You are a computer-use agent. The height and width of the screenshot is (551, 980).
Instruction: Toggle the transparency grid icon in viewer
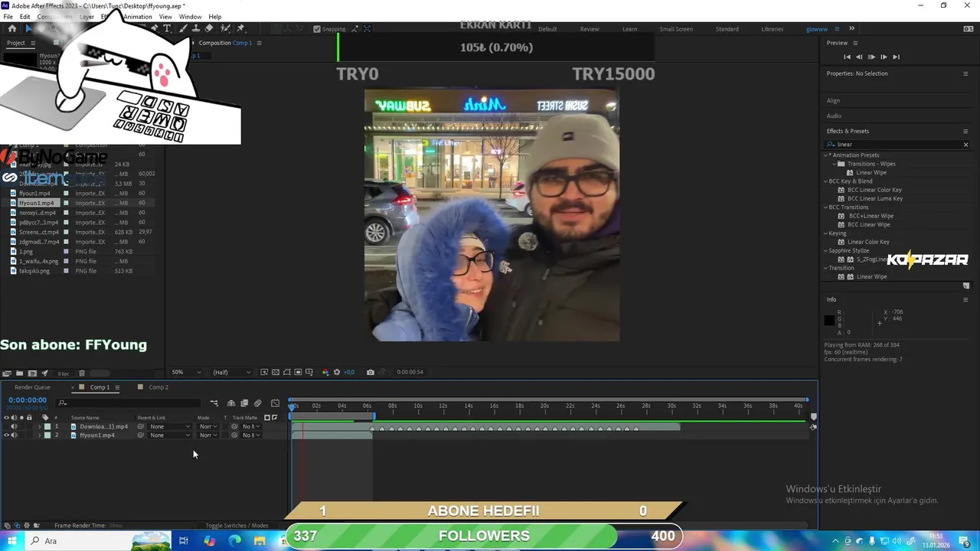pyautogui.click(x=276, y=372)
